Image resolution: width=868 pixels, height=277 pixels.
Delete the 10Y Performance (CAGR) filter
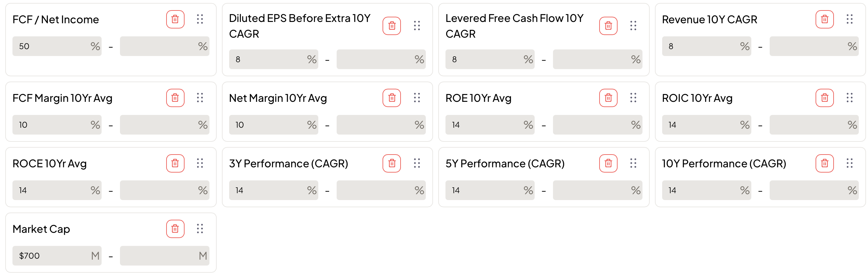[824, 163]
